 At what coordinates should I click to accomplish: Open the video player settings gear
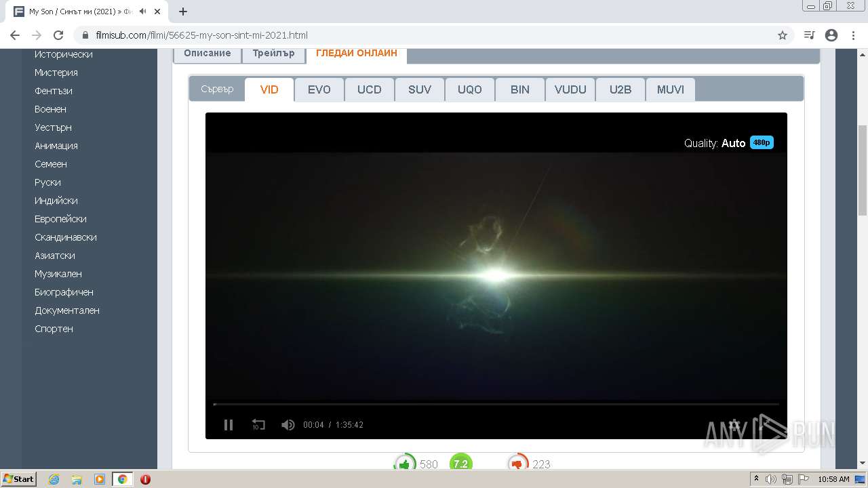coord(734,425)
